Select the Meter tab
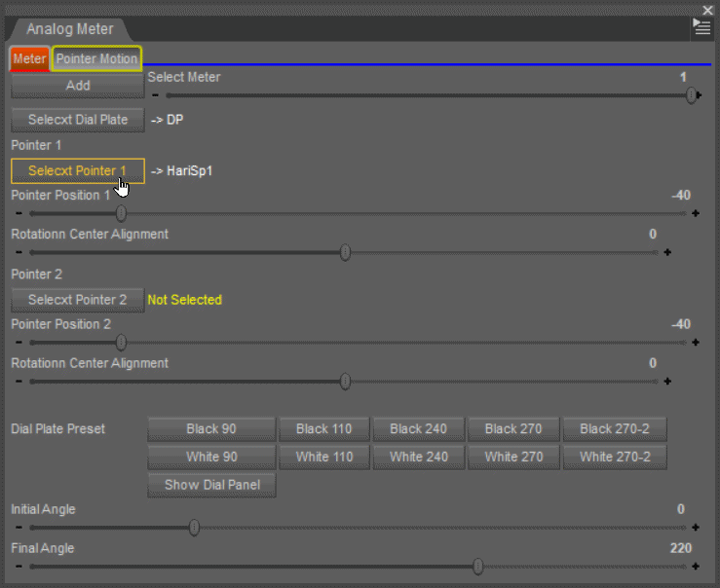The image size is (720, 588). (29, 58)
